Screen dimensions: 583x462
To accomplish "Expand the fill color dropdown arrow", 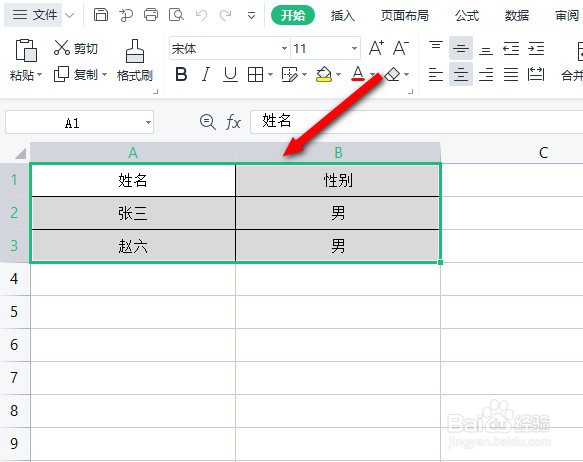I will coord(338,75).
